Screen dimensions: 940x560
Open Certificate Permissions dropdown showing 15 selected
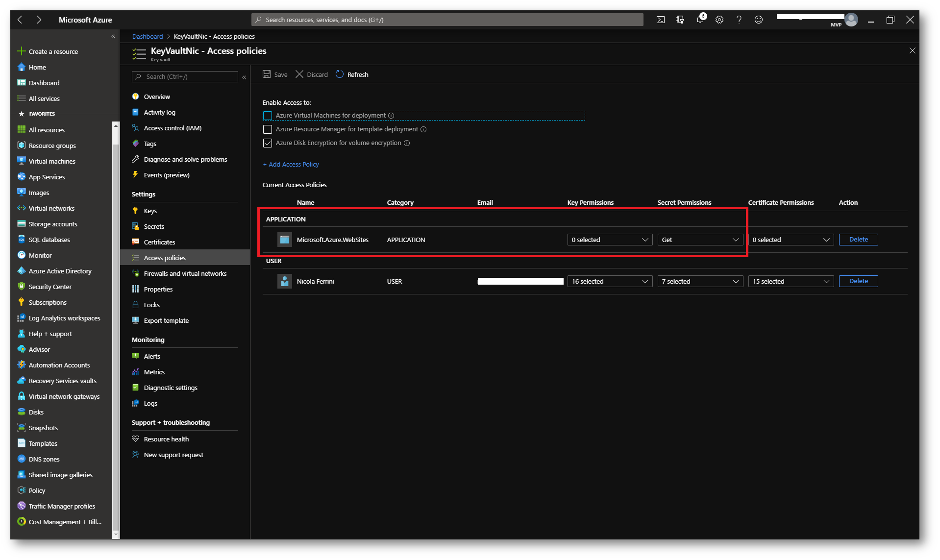[x=791, y=281]
